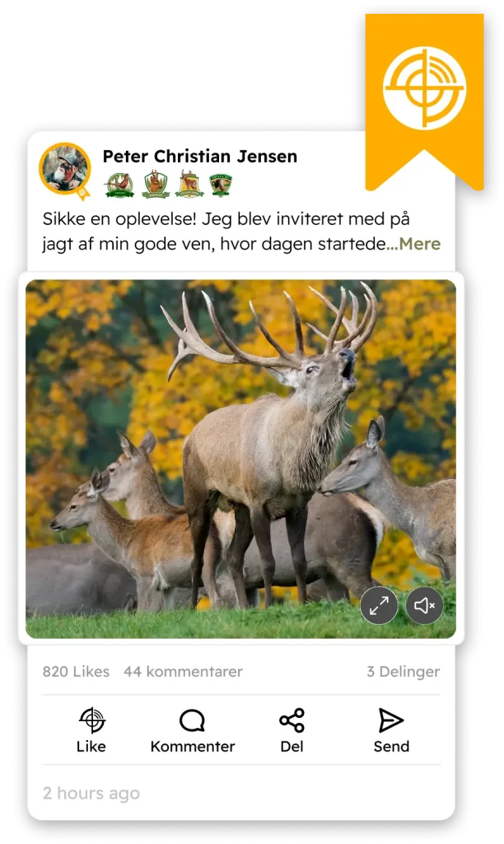Click the second deer achievement badge
This screenshot has height=844, width=504.
point(156,184)
